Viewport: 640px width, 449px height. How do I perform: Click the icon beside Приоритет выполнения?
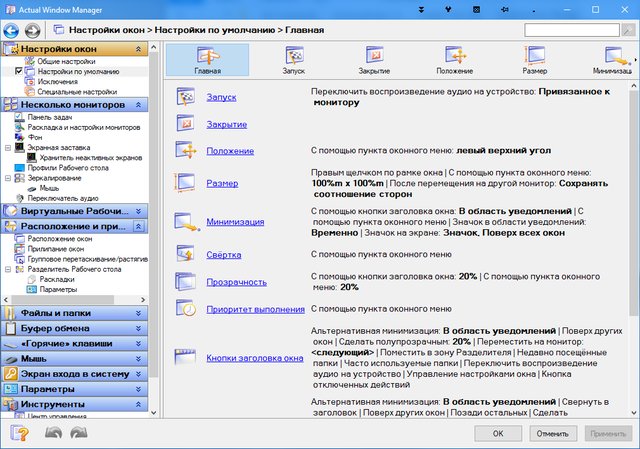[x=187, y=308]
